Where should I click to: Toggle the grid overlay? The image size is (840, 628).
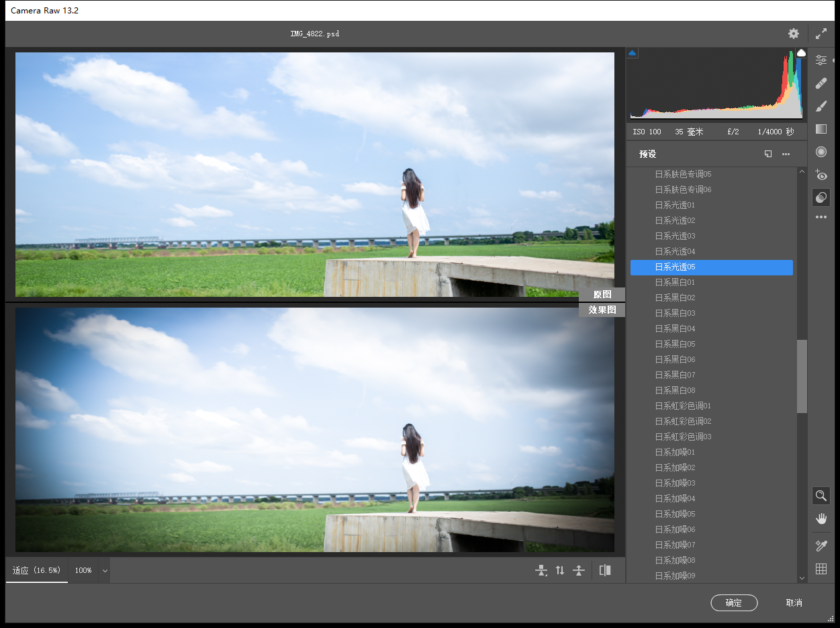pyautogui.click(x=821, y=569)
